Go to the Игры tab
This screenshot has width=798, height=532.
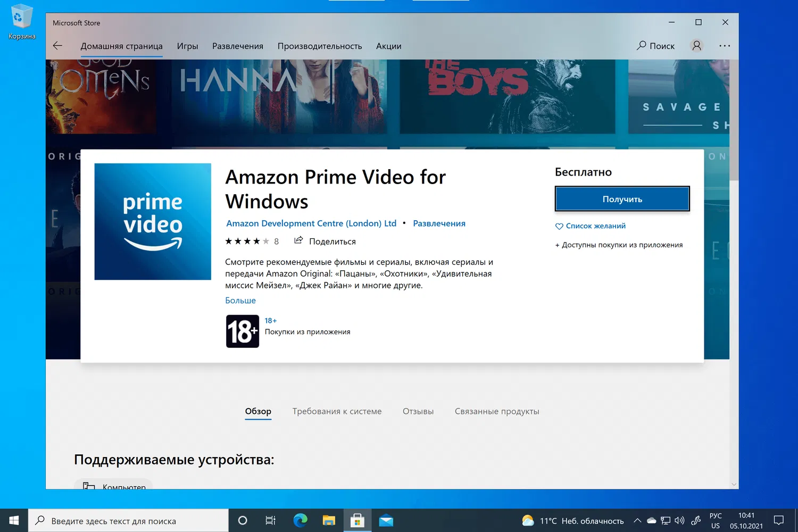point(187,46)
